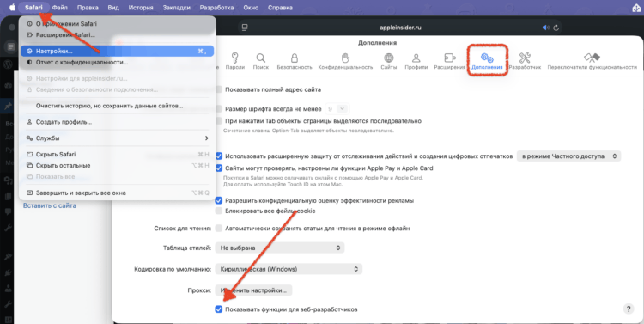Open the Разработчик settings tab

point(525,61)
